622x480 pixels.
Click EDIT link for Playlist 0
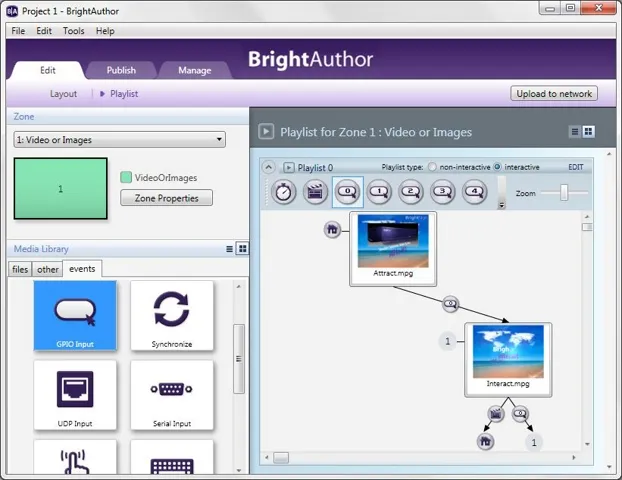pos(576,167)
